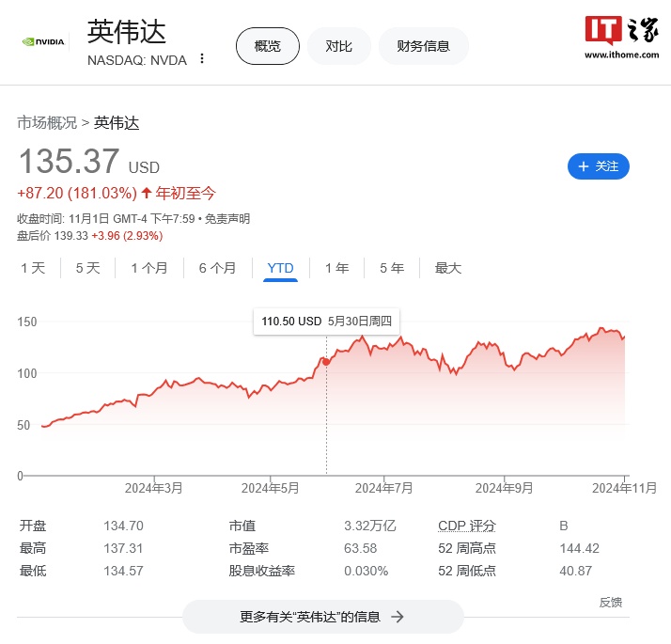Click the arrow icon in more info button
Image resolution: width=671 pixels, height=644 pixels.
pos(398,617)
